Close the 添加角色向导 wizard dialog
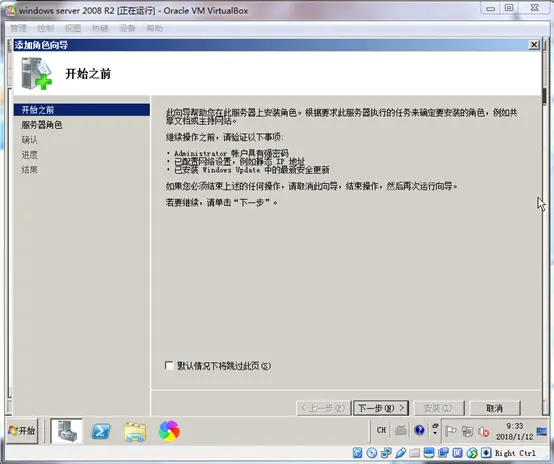This screenshot has height=464, width=554. coord(534,45)
